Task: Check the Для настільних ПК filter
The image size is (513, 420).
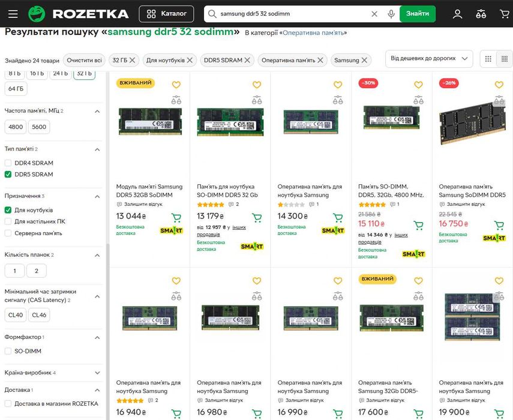Action: [8, 221]
